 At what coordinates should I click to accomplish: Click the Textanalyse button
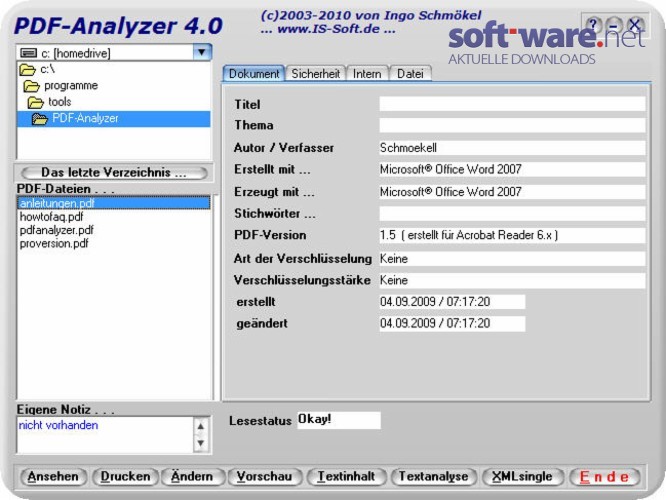click(x=433, y=477)
